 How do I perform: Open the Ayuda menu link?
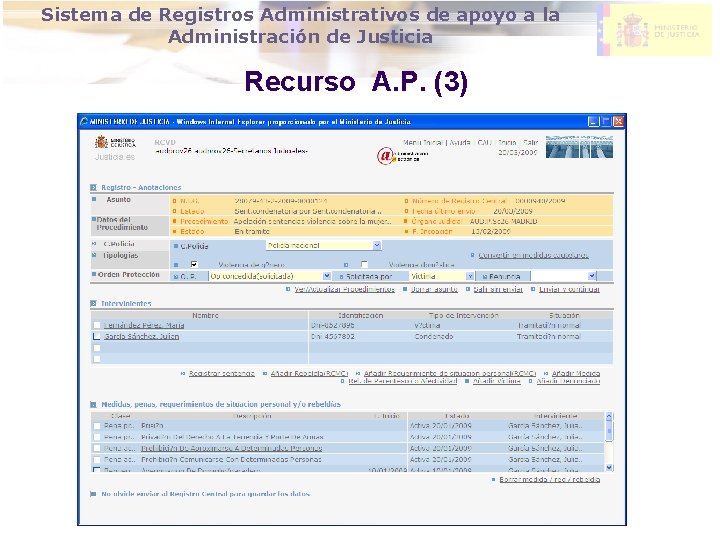(x=459, y=142)
